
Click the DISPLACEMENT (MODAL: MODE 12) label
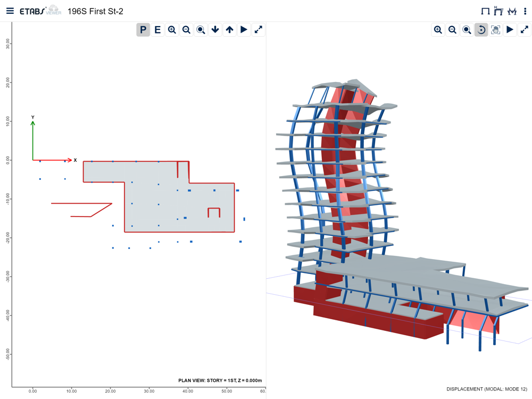coord(487,389)
